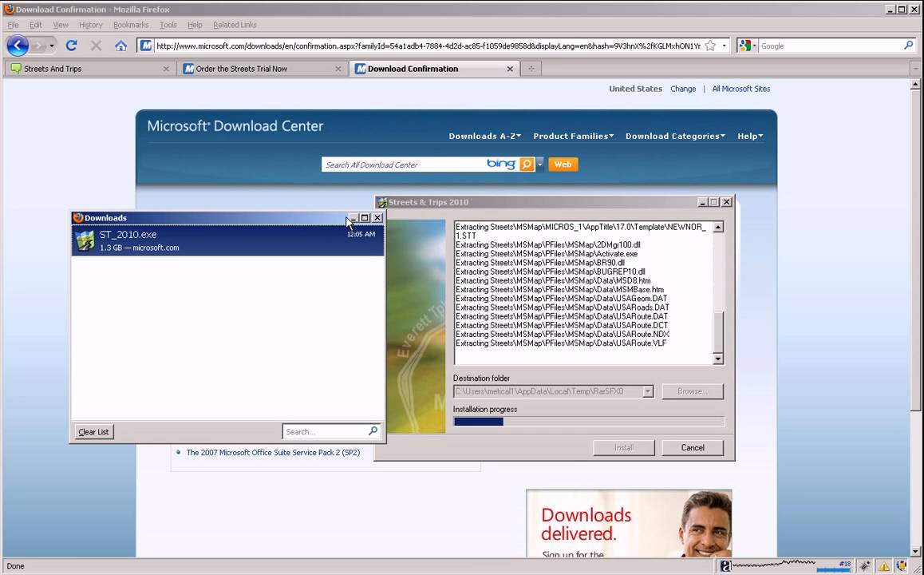Click the orange Bing search magnifier button
Screen dimensions: 924x575
527,164
